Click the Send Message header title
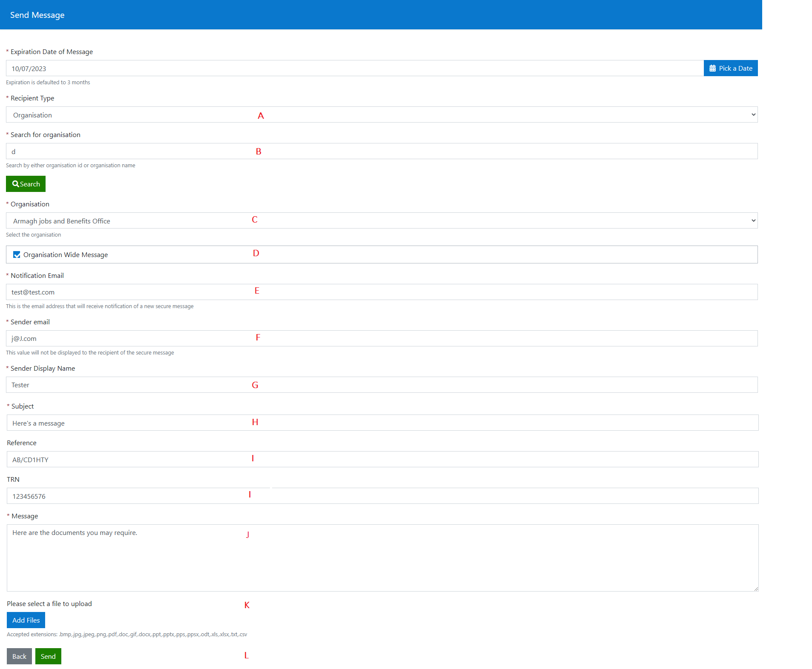 click(x=37, y=15)
